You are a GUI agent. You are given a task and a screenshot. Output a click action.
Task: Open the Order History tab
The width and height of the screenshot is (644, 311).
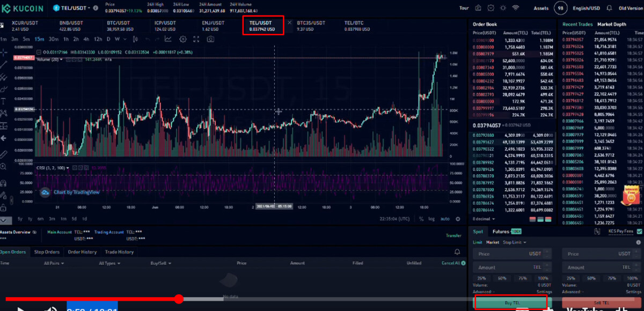tap(82, 251)
